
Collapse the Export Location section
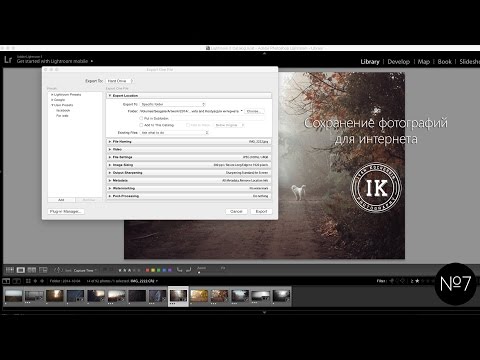point(110,96)
